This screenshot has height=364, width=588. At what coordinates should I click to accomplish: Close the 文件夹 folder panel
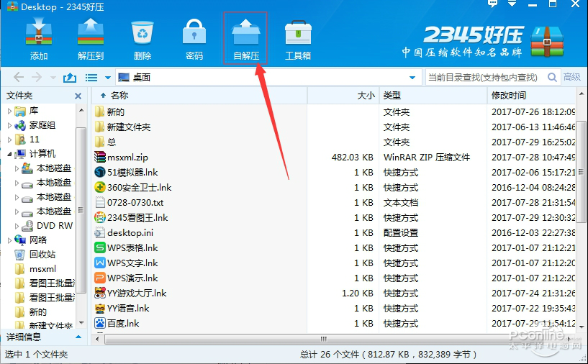(x=78, y=96)
